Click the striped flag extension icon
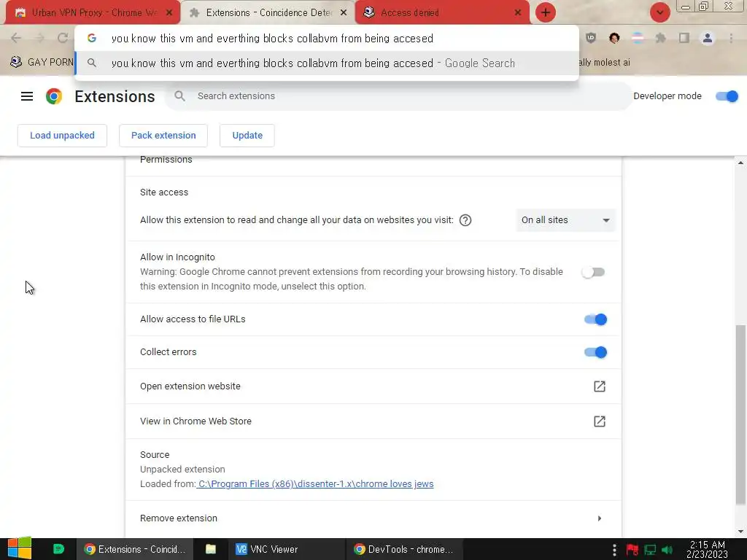The image size is (747, 560). tap(638, 38)
